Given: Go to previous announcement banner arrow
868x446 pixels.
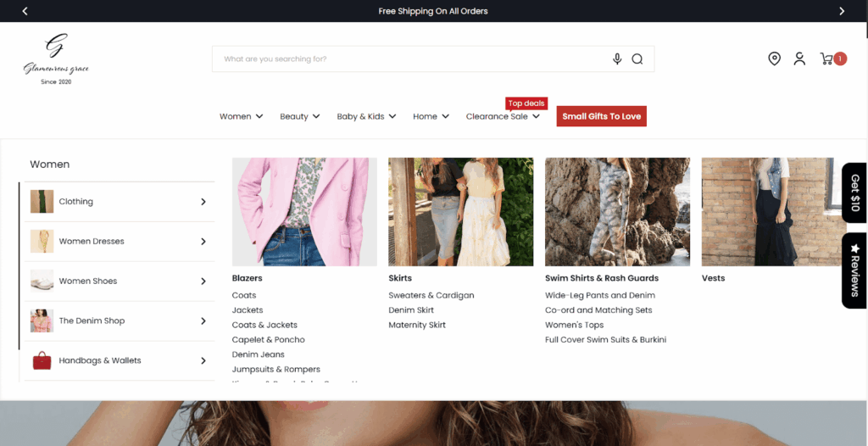Looking at the screenshot, I should coord(25,11).
